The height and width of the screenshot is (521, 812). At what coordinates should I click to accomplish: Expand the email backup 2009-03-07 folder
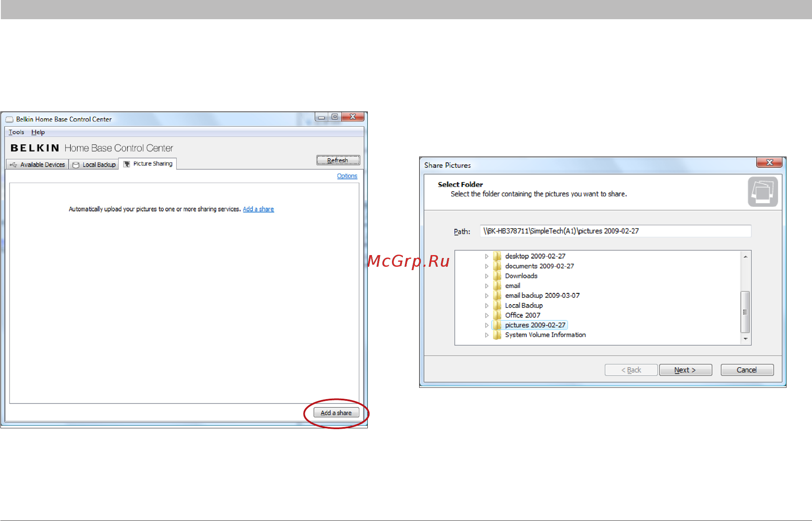click(486, 296)
